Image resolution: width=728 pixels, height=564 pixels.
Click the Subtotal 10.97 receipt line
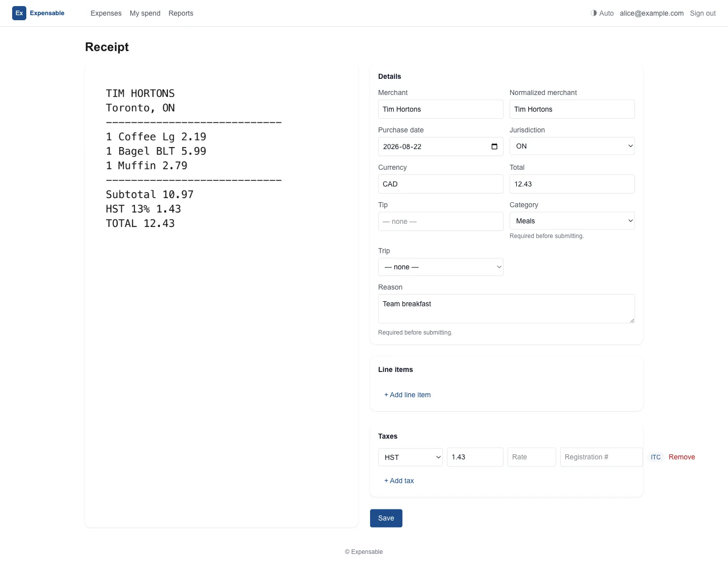[150, 195]
